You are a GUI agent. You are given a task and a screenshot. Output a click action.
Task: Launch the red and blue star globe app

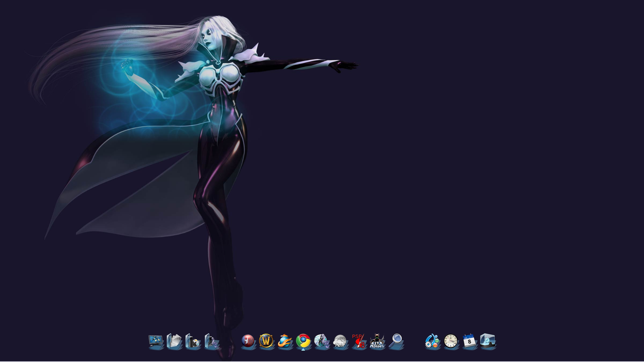tap(248, 341)
